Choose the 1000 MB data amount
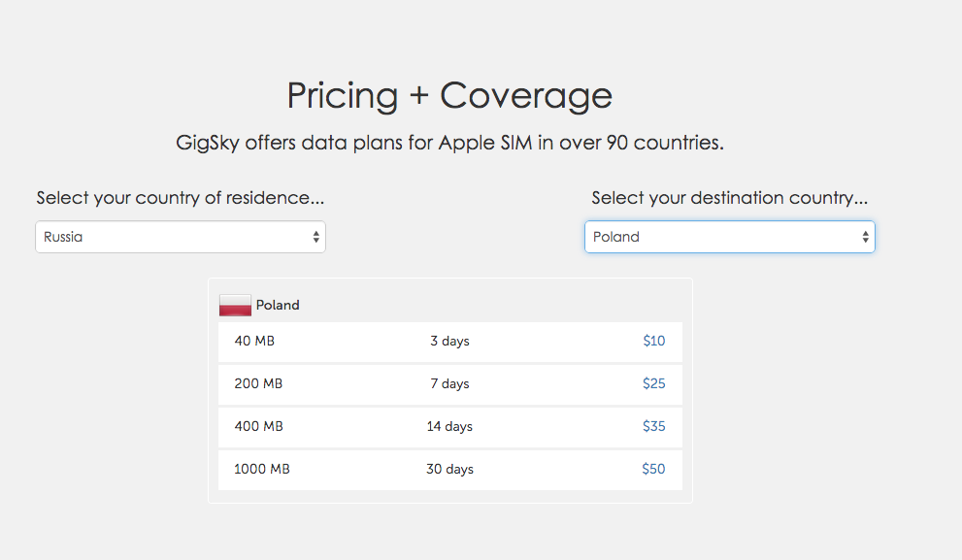The height and width of the screenshot is (560, 962). click(262, 469)
